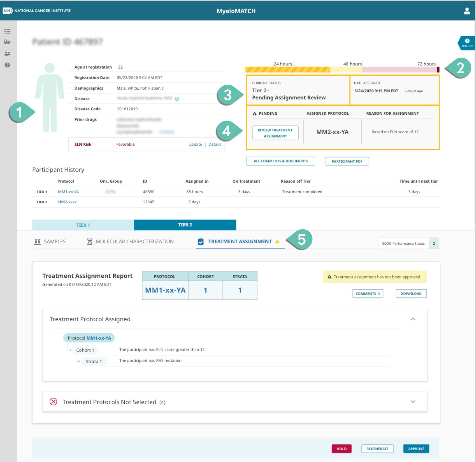Screen dimensions: 476x462
Task: Open the help question mark icon
Action: pos(7,65)
